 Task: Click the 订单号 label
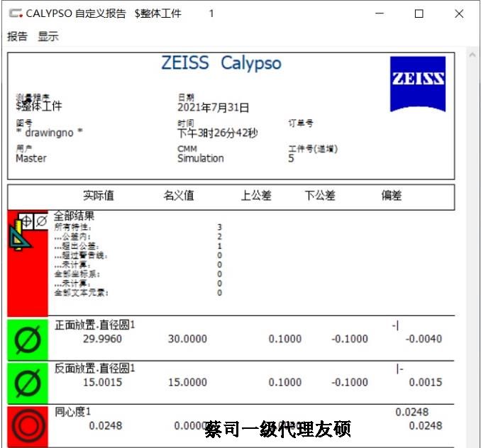click(301, 123)
